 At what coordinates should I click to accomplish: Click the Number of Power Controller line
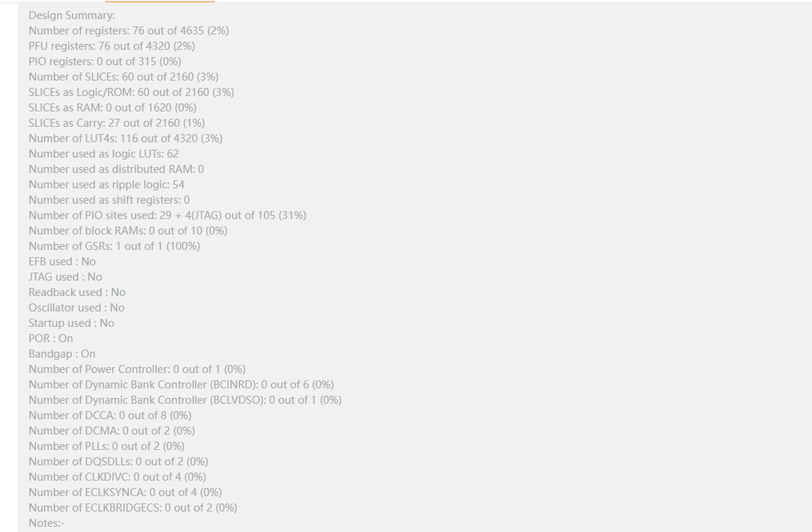click(137, 369)
